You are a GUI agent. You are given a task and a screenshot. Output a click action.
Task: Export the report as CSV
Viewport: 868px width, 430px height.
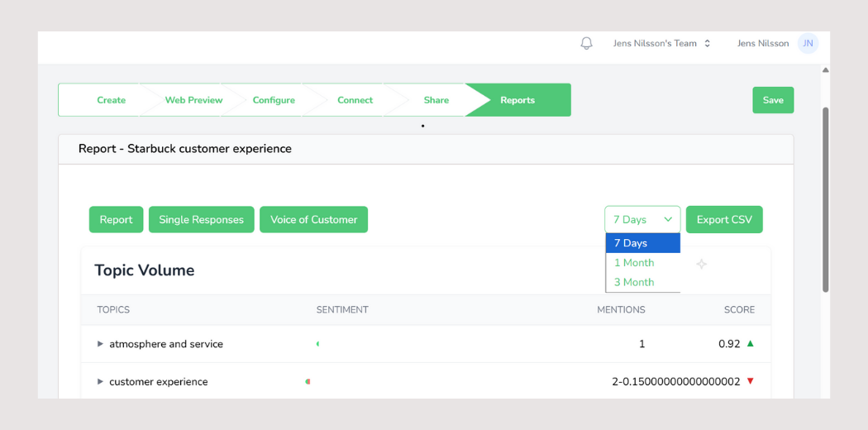(x=724, y=220)
